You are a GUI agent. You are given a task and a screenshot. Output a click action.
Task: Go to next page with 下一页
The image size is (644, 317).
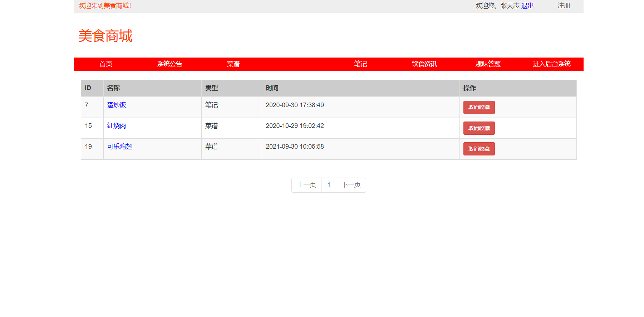coord(351,185)
